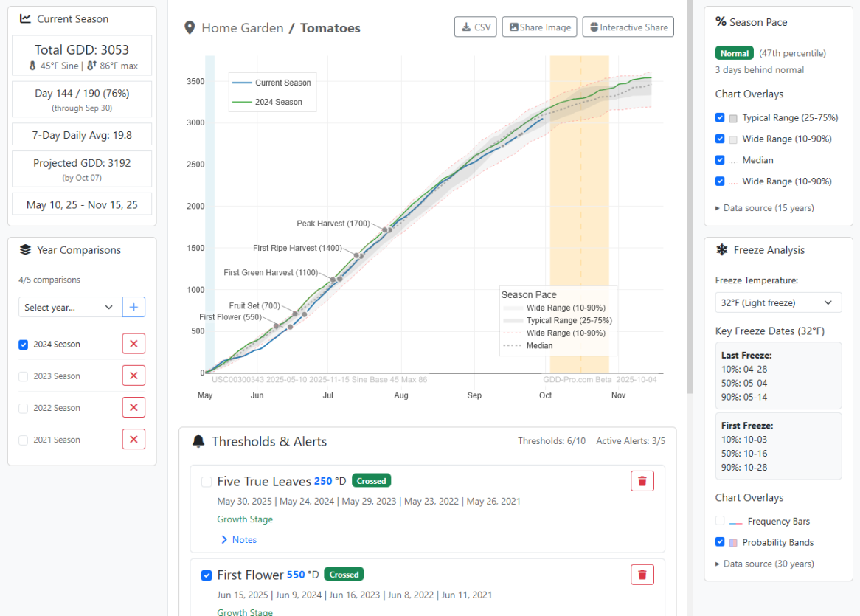Viewport: 860px width, 616px height.
Task: Open the Select year dropdown
Action: pyautogui.click(x=69, y=307)
